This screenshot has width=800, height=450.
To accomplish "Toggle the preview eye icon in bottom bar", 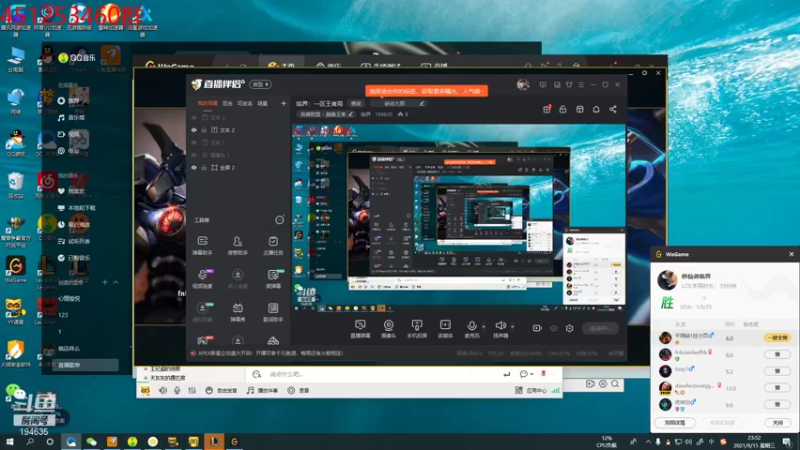I will (554, 328).
